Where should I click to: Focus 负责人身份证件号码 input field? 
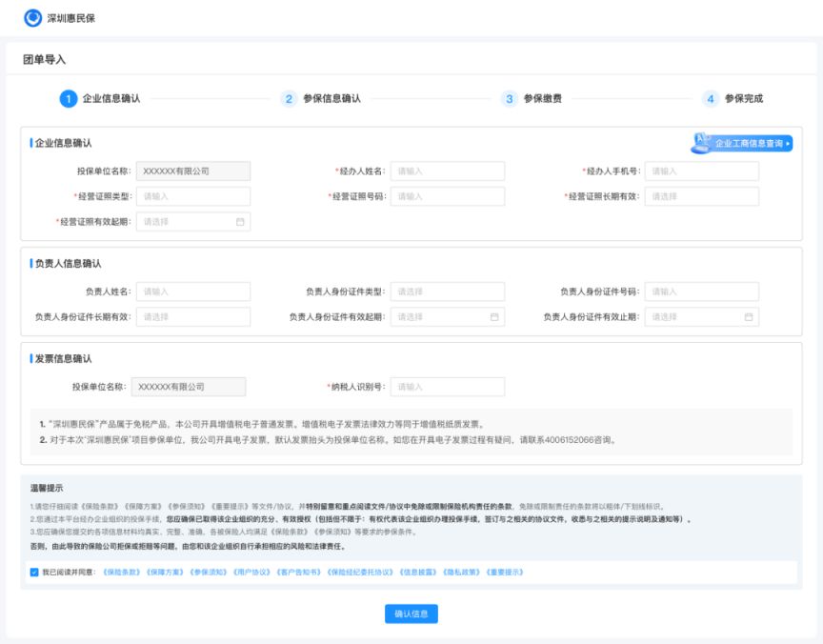click(x=702, y=292)
